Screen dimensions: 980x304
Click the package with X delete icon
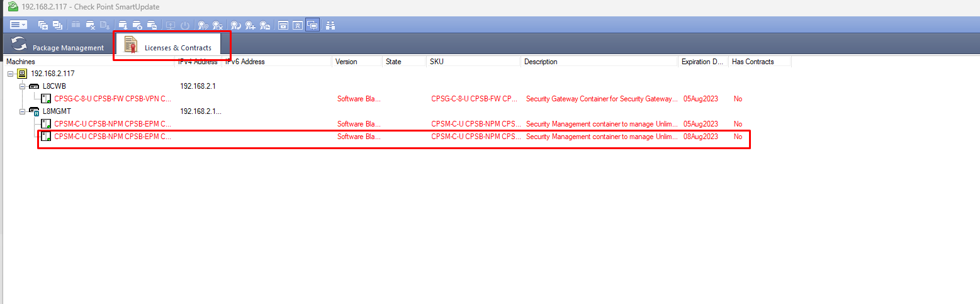pyautogui.click(x=91, y=25)
